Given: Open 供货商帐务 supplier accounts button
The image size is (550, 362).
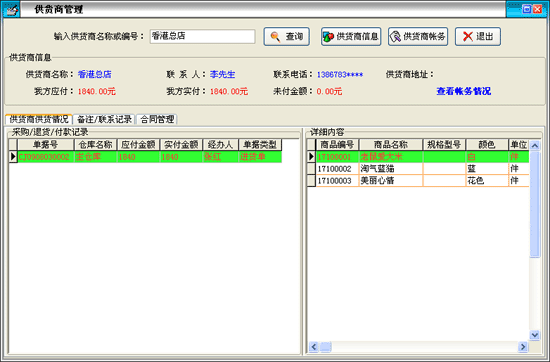Looking at the screenshot, I should tap(418, 36).
